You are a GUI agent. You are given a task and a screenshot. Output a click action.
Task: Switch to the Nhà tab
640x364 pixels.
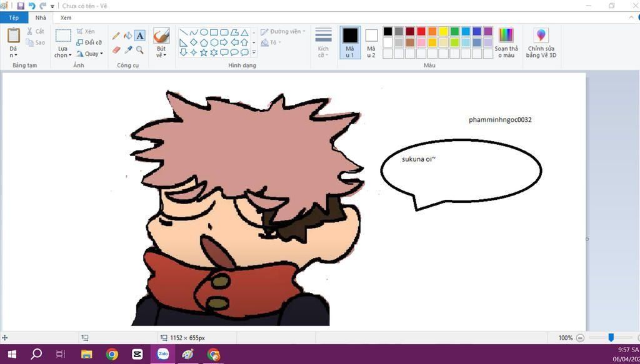(x=41, y=17)
